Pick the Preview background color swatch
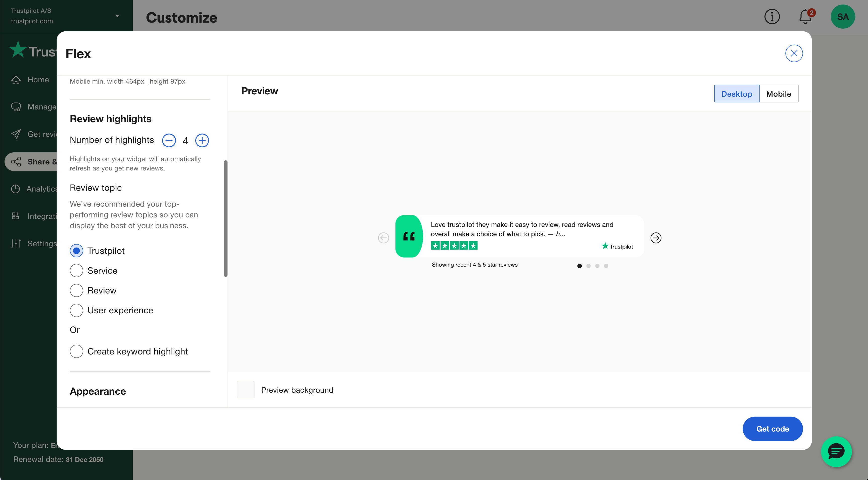 coord(246,390)
